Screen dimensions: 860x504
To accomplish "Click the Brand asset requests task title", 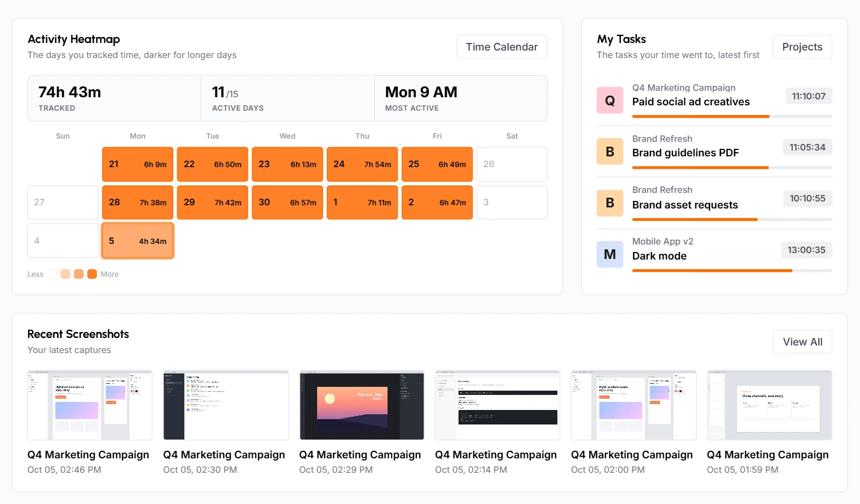I will tap(685, 205).
